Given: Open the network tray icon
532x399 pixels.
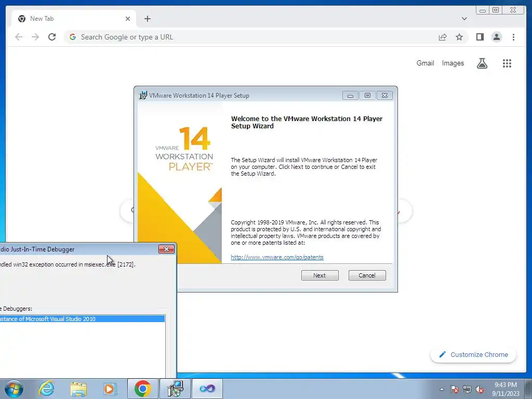Looking at the screenshot, I should pos(467,389).
